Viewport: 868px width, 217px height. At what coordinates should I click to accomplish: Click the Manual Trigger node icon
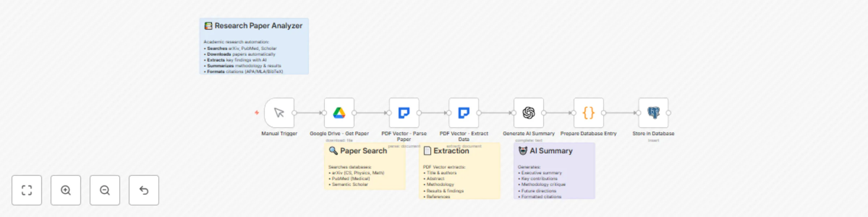point(279,113)
